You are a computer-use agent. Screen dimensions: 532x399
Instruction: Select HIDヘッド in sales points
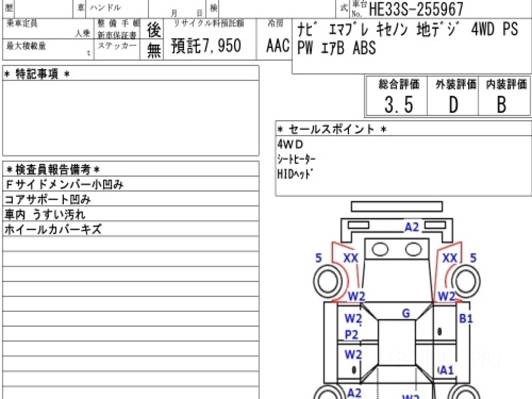294,174
